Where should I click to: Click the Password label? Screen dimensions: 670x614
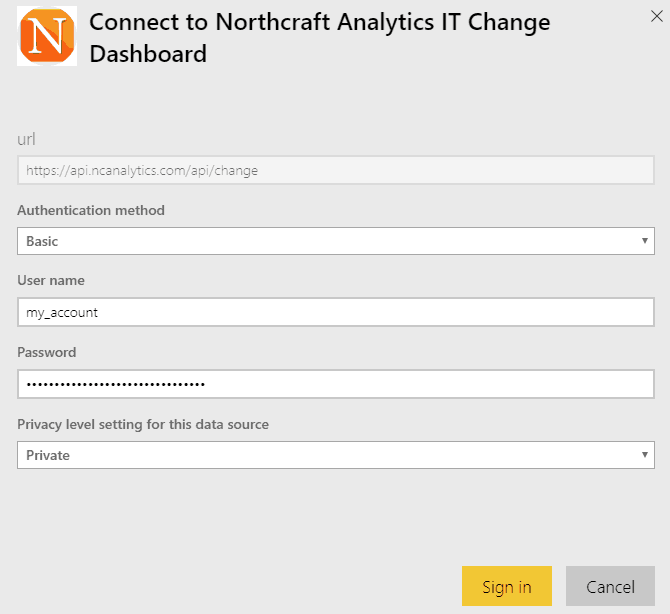(x=46, y=352)
